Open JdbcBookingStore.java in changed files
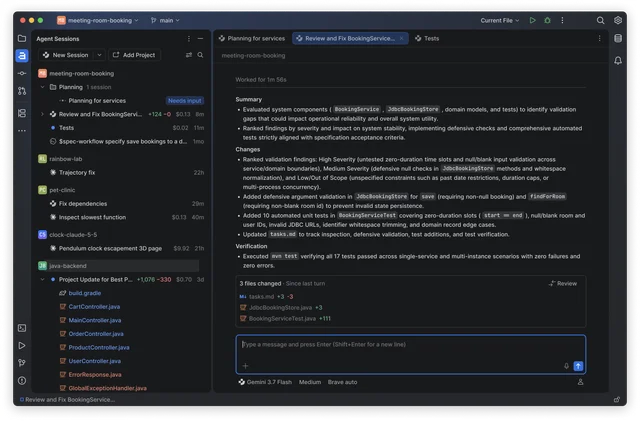The height and width of the screenshot is (421, 640). (280, 307)
